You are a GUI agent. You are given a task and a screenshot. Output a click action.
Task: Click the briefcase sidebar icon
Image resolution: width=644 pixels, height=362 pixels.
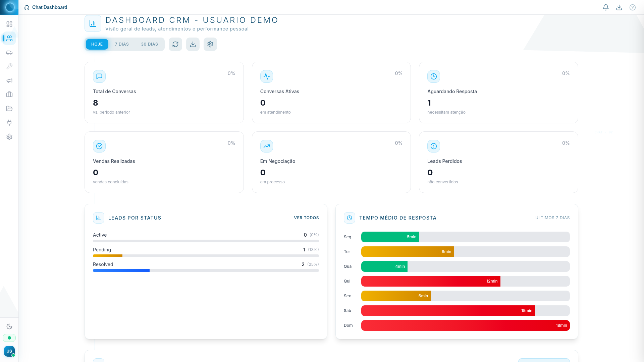click(9, 95)
